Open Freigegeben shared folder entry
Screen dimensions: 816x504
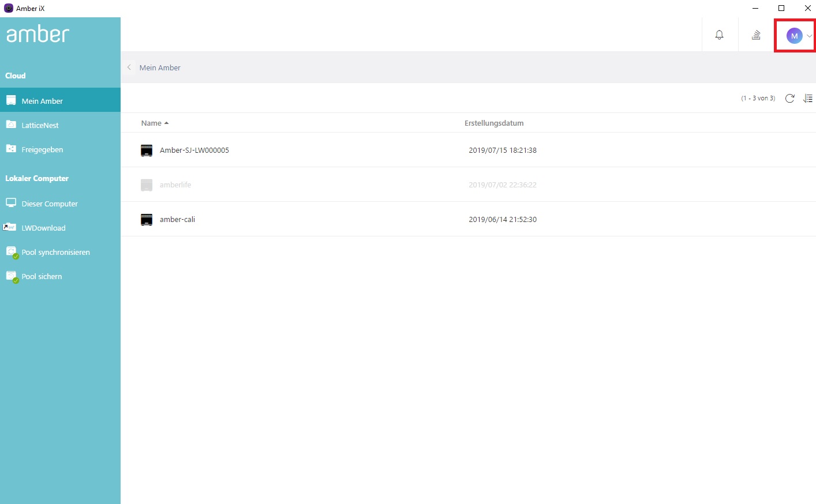coord(60,149)
